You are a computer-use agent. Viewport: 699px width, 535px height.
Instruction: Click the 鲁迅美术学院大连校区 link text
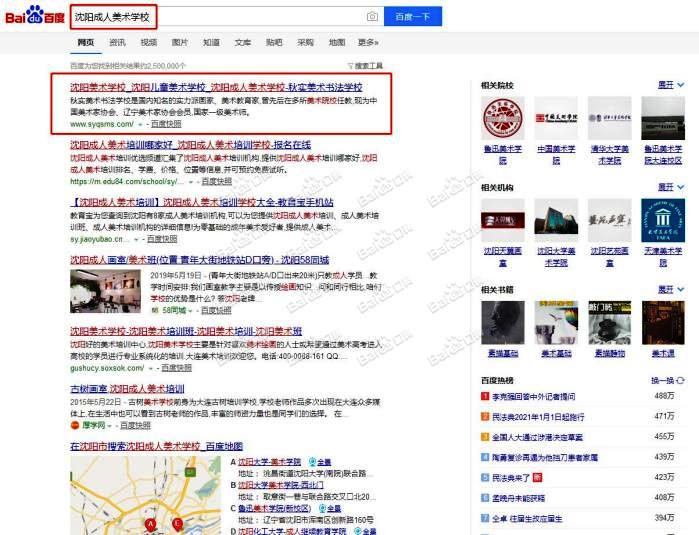(x=663, y=154)
